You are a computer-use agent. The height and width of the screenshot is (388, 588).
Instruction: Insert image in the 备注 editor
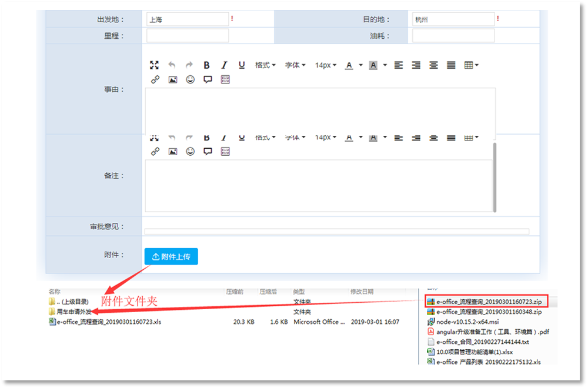[x=172, y=152]
